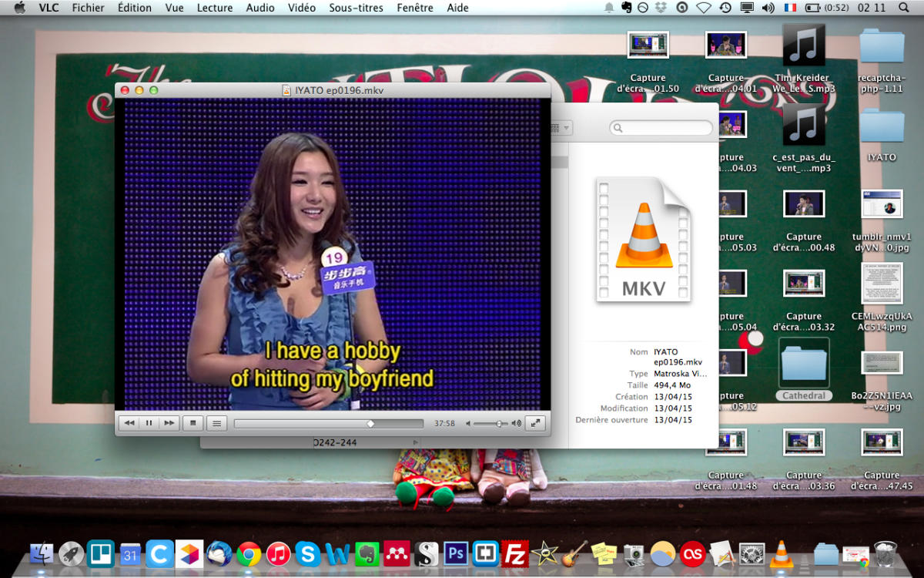Open Photoshop from the Dock
The image size is (924, 578).
(456, 553)
